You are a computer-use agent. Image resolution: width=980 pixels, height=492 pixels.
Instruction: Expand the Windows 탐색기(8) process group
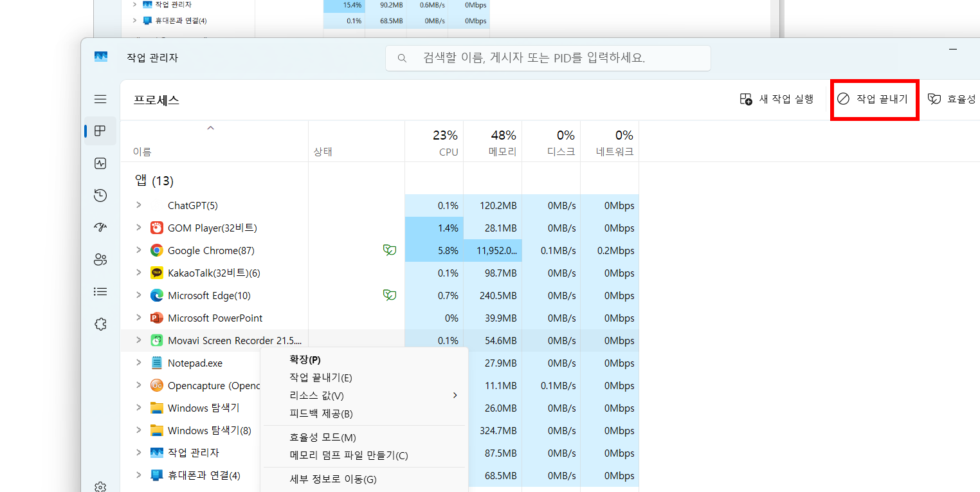pos(138,430)
